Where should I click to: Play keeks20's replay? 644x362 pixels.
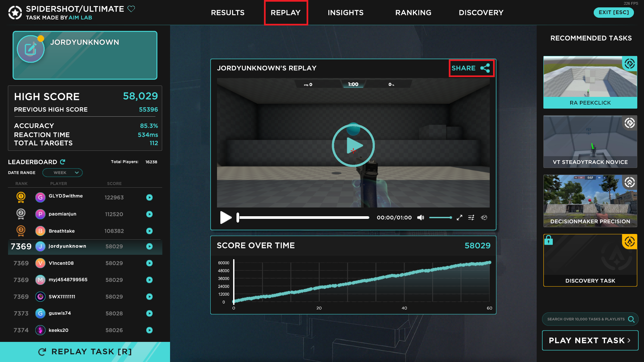click(x=150, y=330)
